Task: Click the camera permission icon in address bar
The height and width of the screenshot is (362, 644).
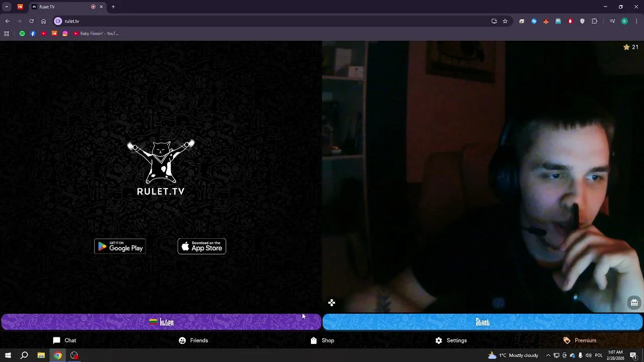Action: 58,21
